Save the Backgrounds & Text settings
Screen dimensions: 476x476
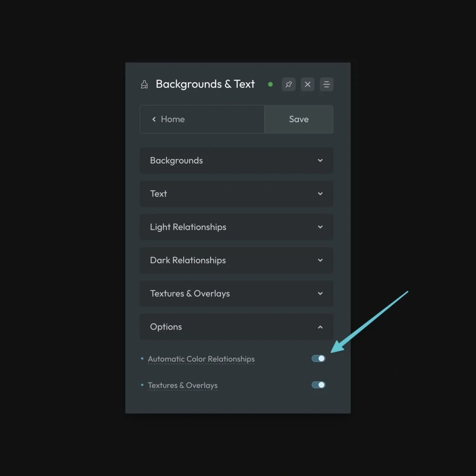298,119
